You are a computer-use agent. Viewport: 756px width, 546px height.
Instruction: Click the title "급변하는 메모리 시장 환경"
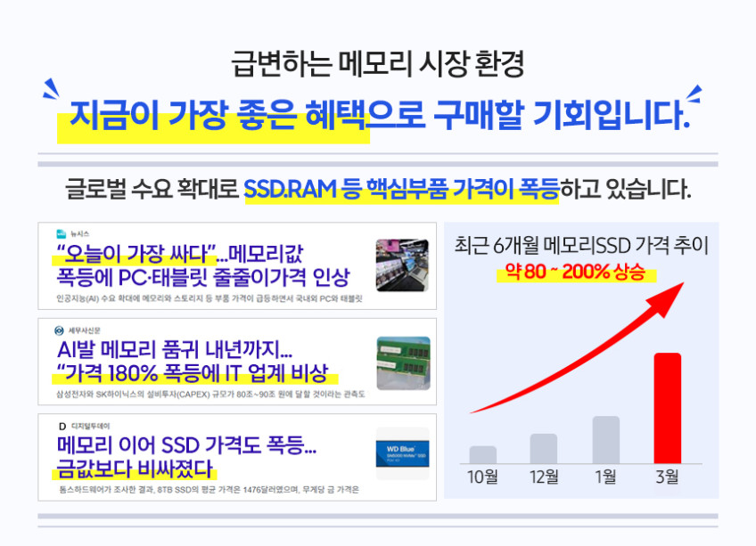pos(377,63)
